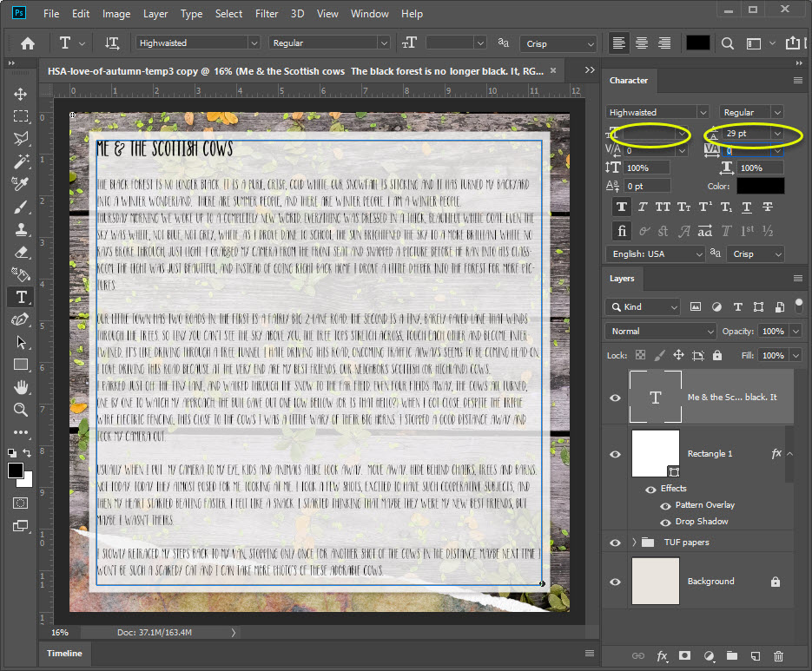Create a new group folder
812x671 pixels.
(732, 656)
